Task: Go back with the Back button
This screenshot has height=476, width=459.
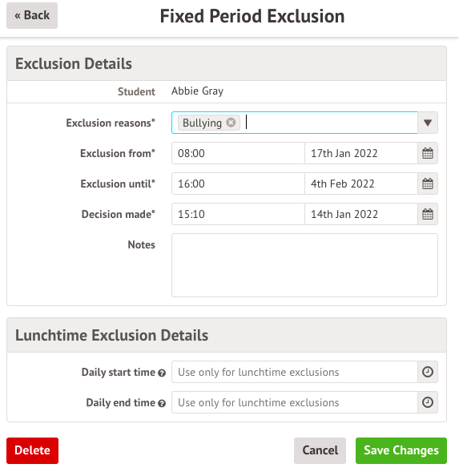Action: pyautogui.click(x=32, y=15)
